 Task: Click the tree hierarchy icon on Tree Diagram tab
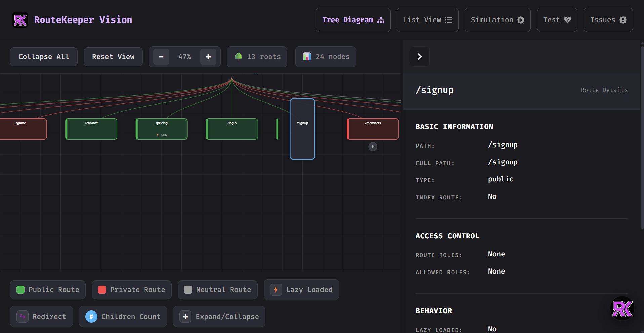(x=381, y=20)
